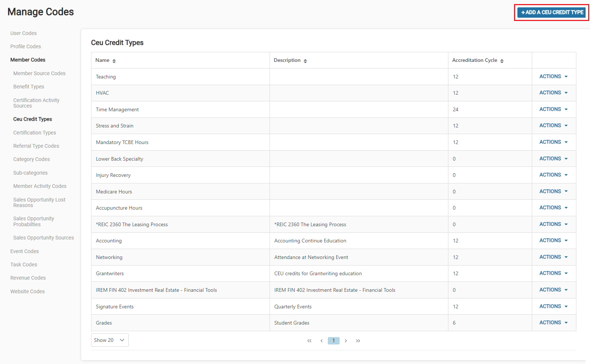Open Actions for Grades row
The width and height of the screenshot is (590, 364).
pos(553,323)
